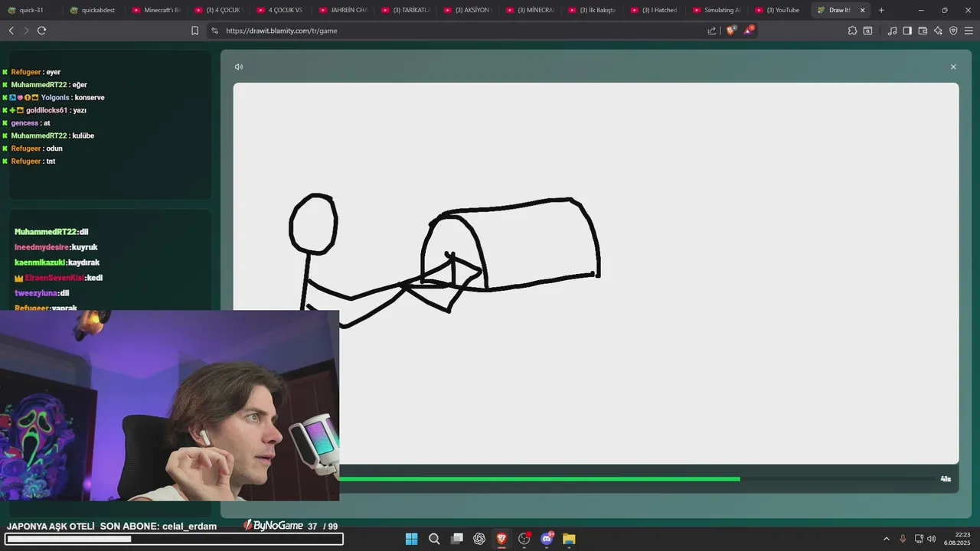This screenshot has width=980, height=551.
Task: Switch to the Simulating AI tab
Action: [x=717, y=10]
